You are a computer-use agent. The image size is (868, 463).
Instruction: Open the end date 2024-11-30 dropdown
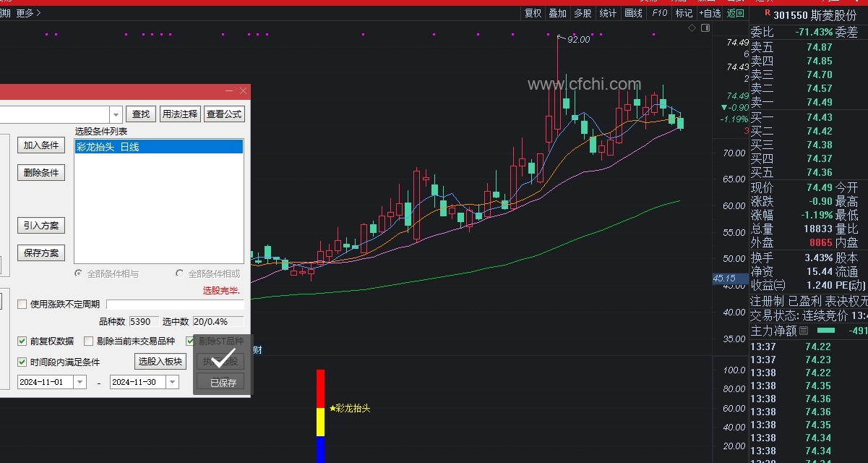172,382
